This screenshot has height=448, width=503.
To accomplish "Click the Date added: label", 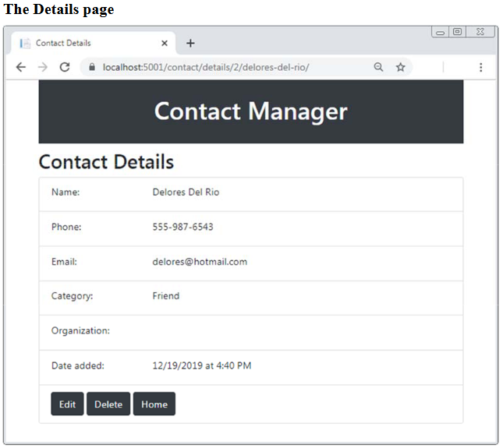I will point(78,365).
